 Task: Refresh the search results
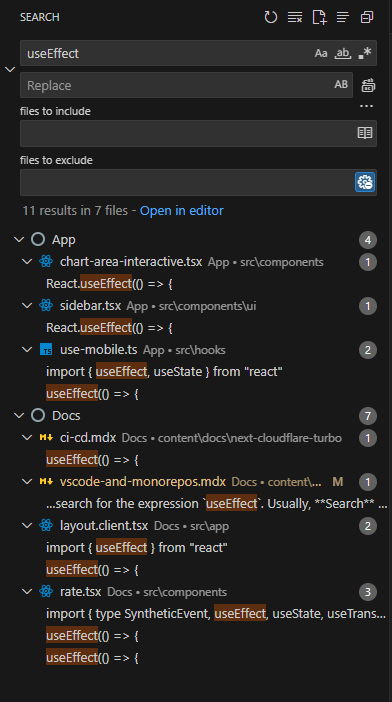coord(271,17)
